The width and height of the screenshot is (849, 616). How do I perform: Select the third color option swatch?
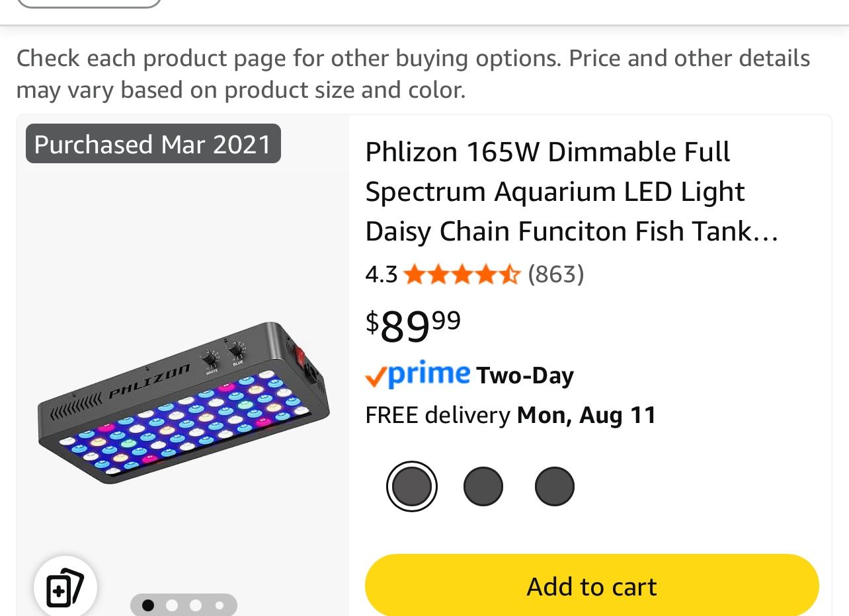[x=554, y=486]
